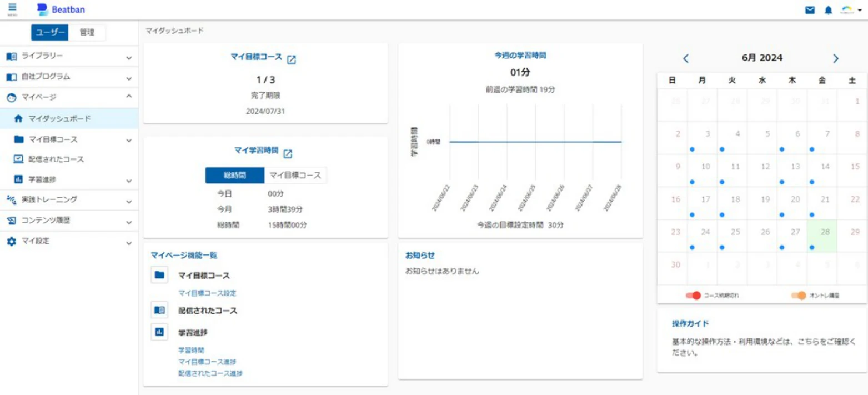Open the マイ目標コース進捗 link
Image resolution: width=868 pixels, height=395 pixels.
point(207,362)
